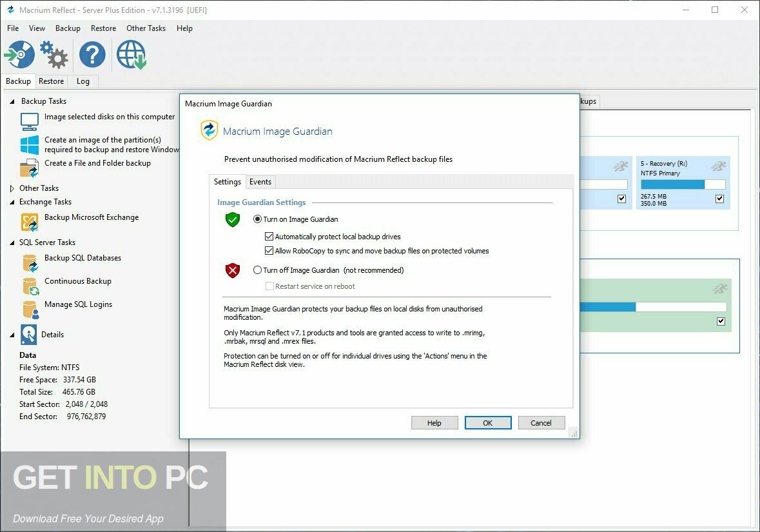Click the running figure icon on green partition
The height and width of the screenshot is (532, 760).
click(x=720, y=289)
